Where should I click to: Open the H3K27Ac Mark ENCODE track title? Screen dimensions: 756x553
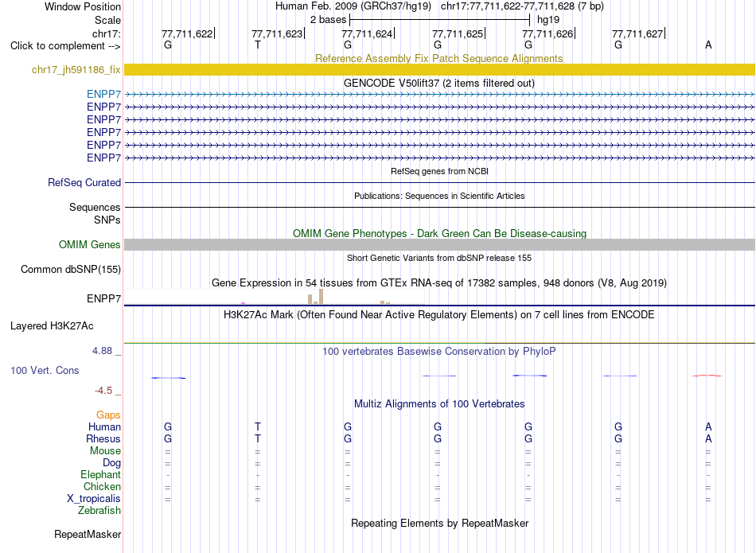tap(438, 315)
